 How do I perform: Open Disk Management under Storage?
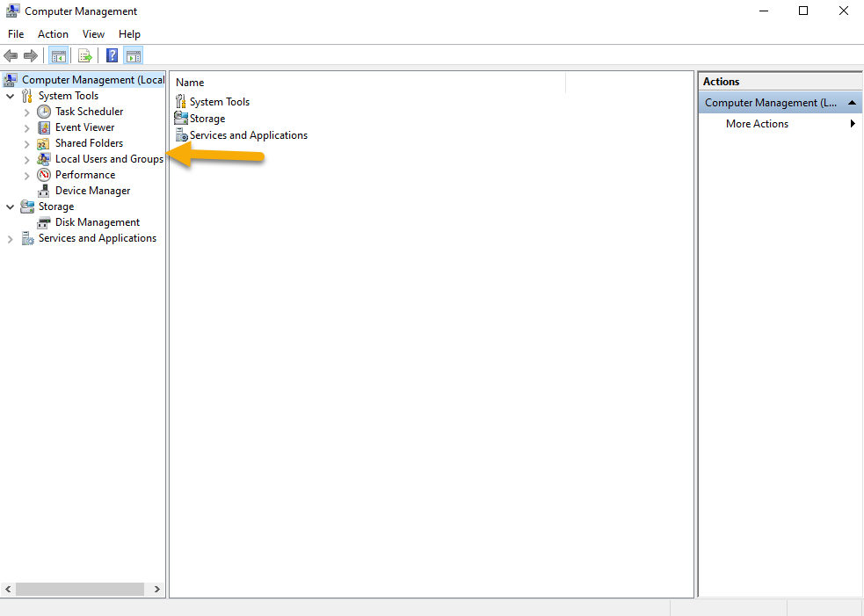point(97,222)
